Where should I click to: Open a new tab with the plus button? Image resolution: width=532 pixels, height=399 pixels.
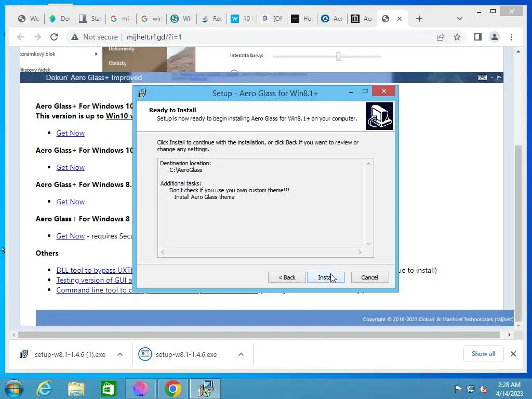[419, 19]
